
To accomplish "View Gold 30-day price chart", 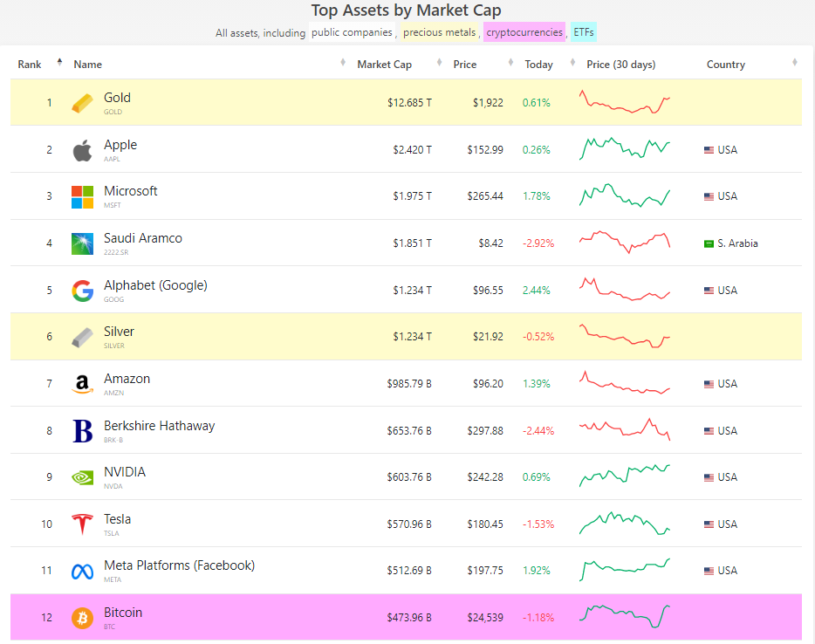I will pos(625,102).
